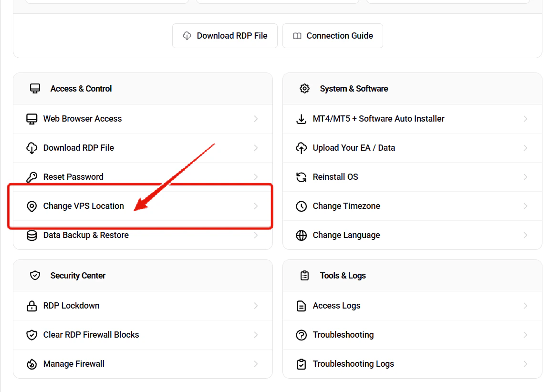552x392 pixels.
Task: Click the Change VPS Location pin icon
Action: pos(31,206)
